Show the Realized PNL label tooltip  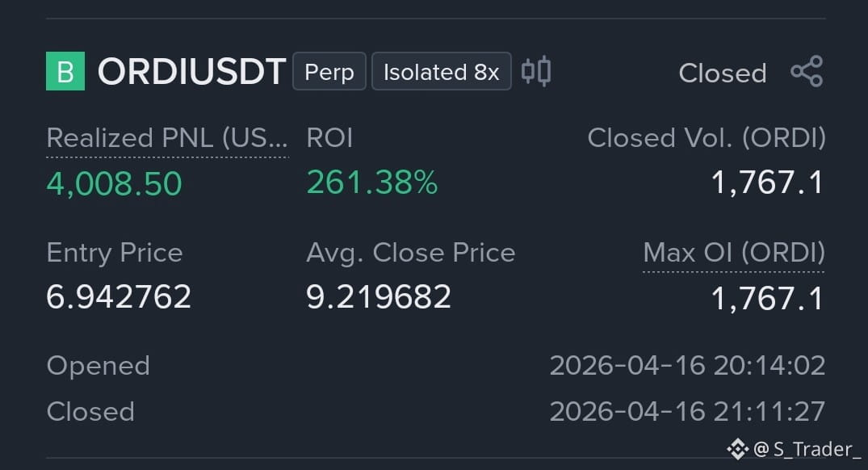coord(167,138)
